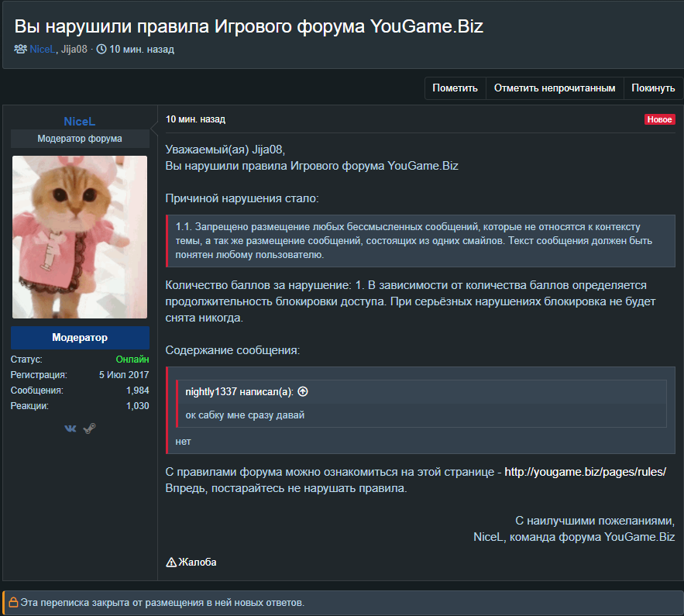Screen dimensions: 684x616
Task: Click the 1,984 Сообщения count
Action: click(137, 391)
